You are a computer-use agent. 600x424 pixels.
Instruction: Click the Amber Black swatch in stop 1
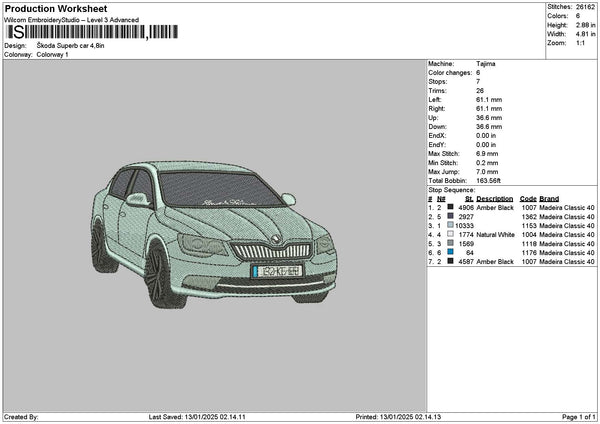[x=449, y=207]
